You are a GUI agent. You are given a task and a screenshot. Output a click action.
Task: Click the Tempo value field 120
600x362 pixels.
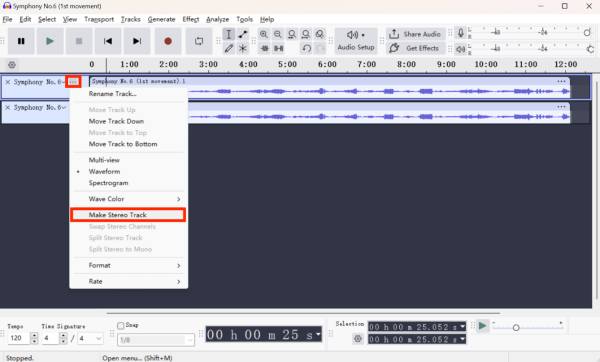pyautogui.click(x=19, y=338)
